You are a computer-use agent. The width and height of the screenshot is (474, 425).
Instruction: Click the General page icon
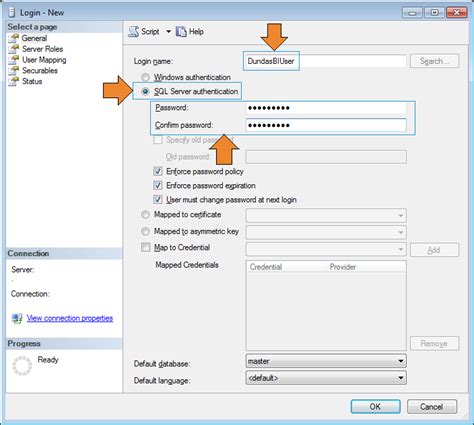pyautogui.click(x=14, y=38)
